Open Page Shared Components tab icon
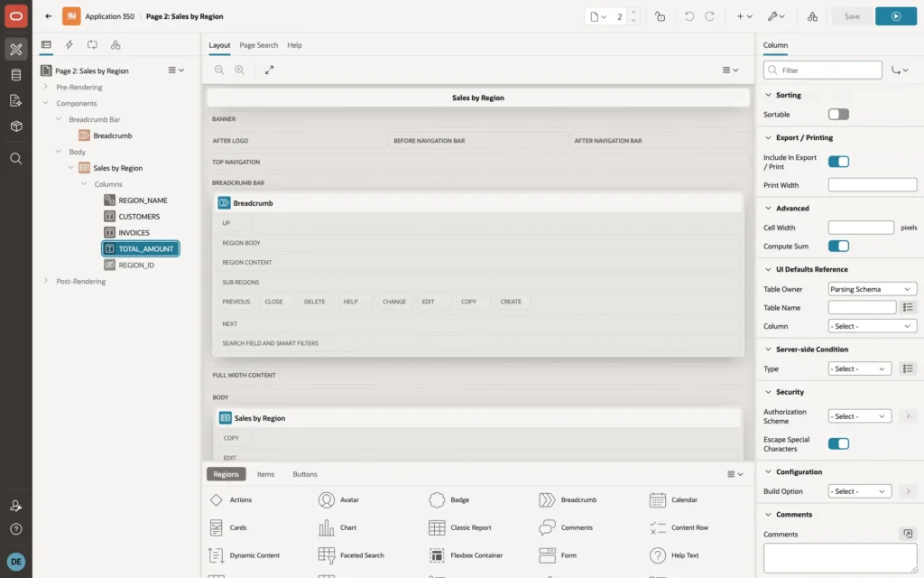Viewport: 924px width, 578px height. point(115,45)
